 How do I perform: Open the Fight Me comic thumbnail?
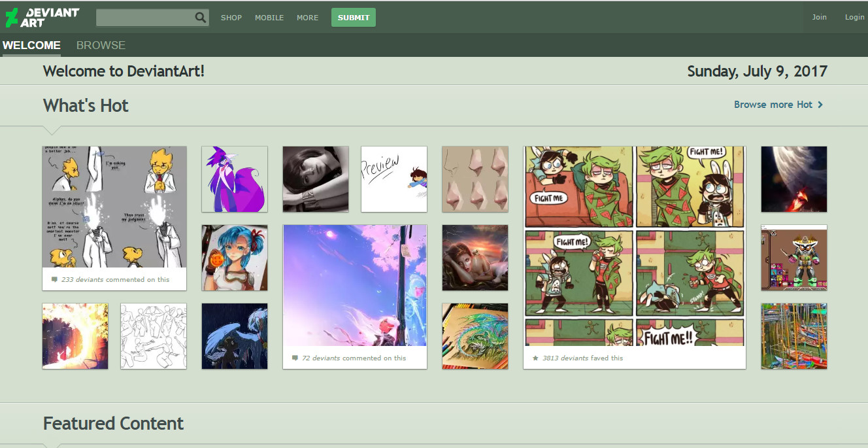635,246
